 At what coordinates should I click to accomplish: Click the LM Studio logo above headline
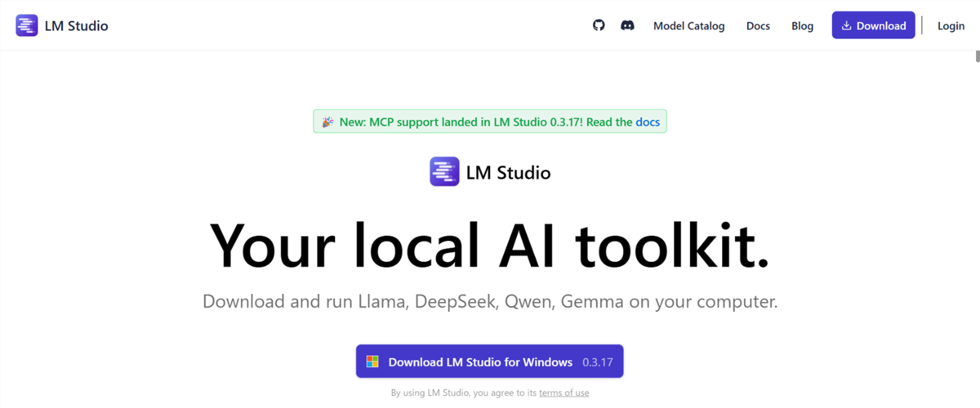click(x=445, y=172)
